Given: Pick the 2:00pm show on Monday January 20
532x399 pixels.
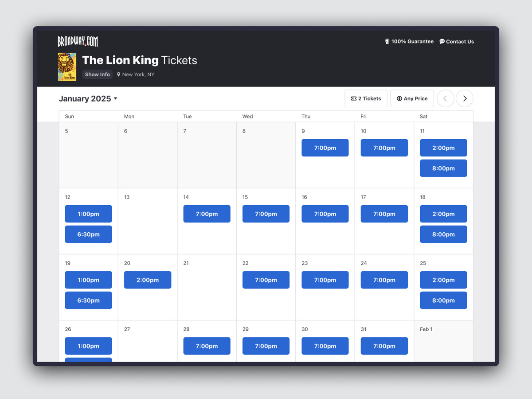Looking at the screenshot, I should click(x=148, y=280).
